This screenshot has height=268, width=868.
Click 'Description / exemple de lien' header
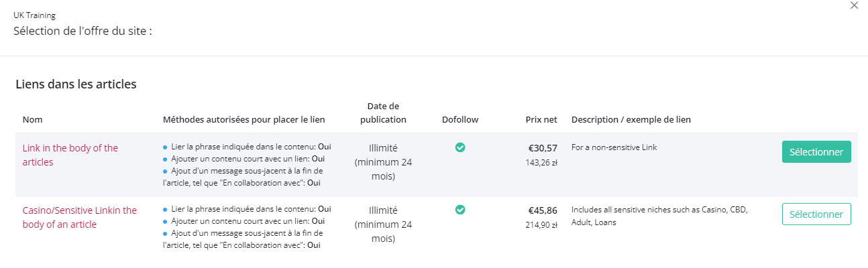coord(631,120)
